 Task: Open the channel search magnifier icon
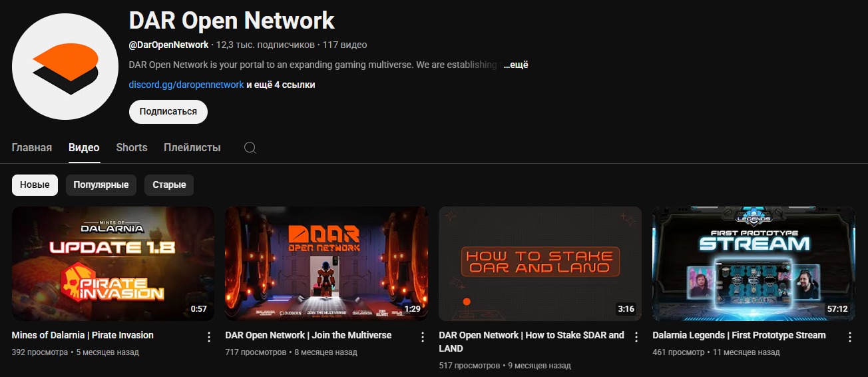pos(250,148)
